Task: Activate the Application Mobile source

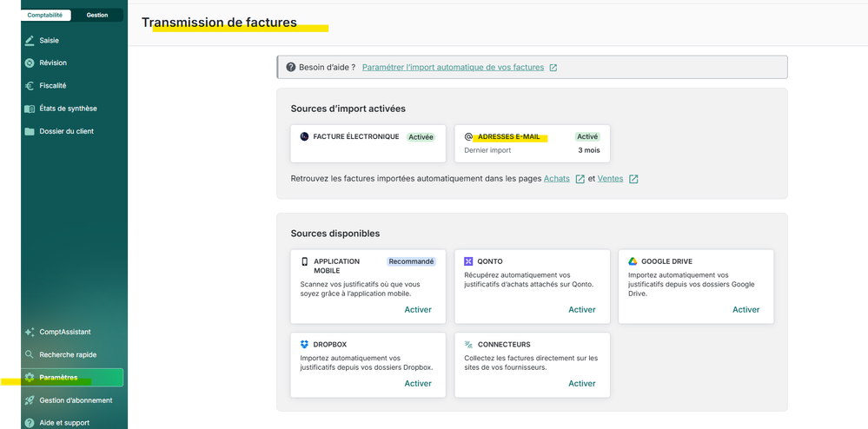Action: coord(417,309)
